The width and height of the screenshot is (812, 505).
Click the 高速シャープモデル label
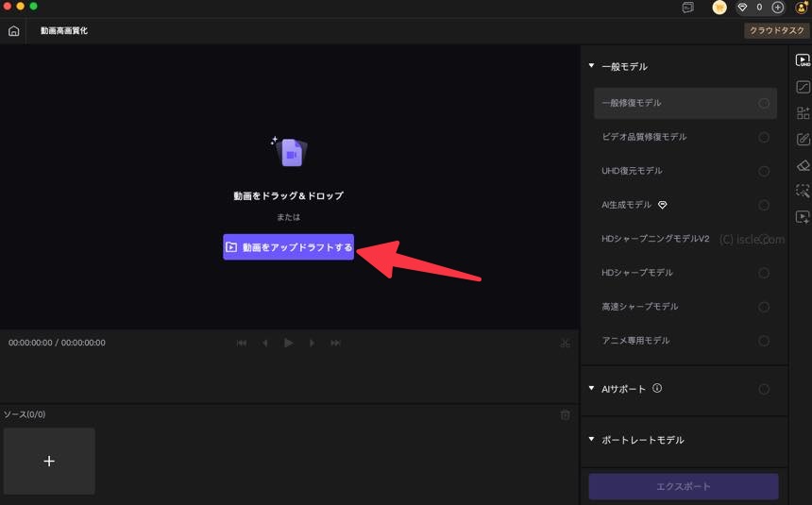[639, 307]
